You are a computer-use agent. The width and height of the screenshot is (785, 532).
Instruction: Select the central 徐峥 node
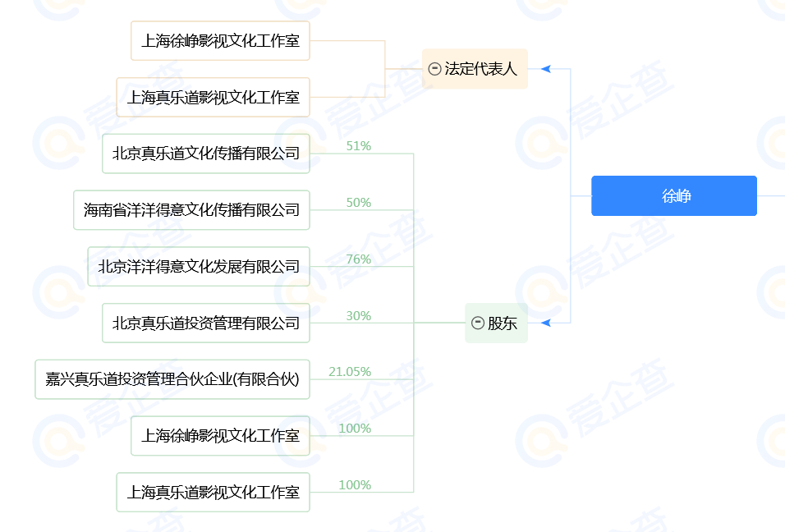[674, 196]
